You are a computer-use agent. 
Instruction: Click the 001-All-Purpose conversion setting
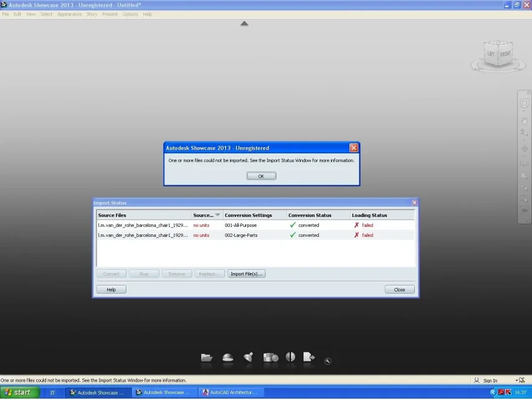click(x=240, y=225)
